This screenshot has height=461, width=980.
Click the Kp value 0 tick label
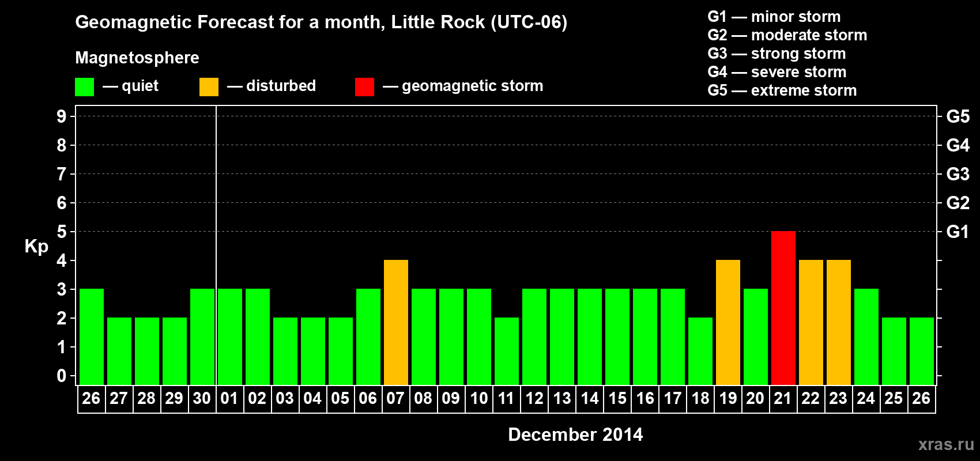point(62,376)
